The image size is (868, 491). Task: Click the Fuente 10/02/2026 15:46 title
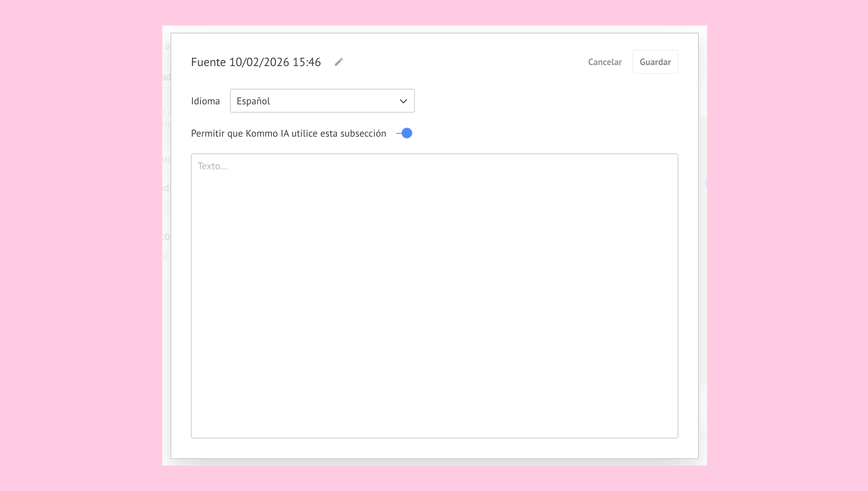[256, 62]
